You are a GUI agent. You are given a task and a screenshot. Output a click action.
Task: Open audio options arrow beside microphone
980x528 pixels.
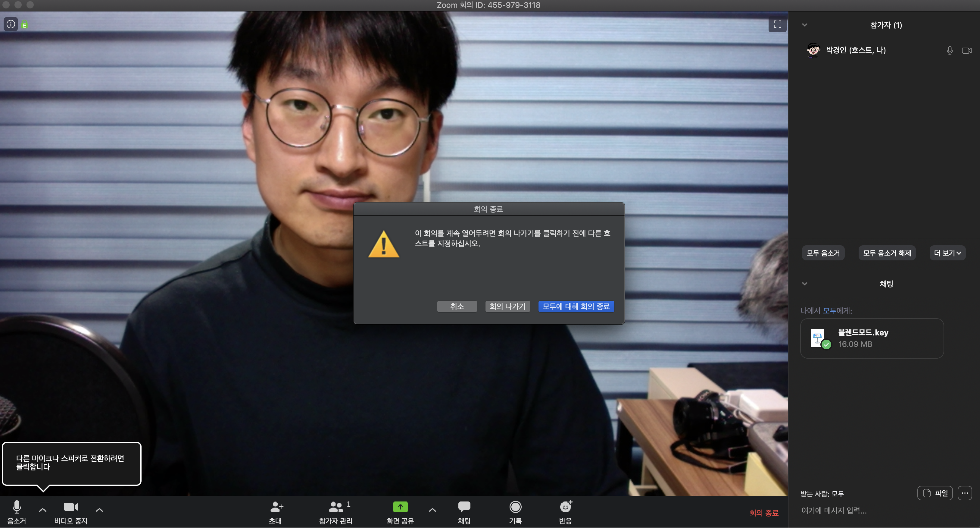(42, 510)
